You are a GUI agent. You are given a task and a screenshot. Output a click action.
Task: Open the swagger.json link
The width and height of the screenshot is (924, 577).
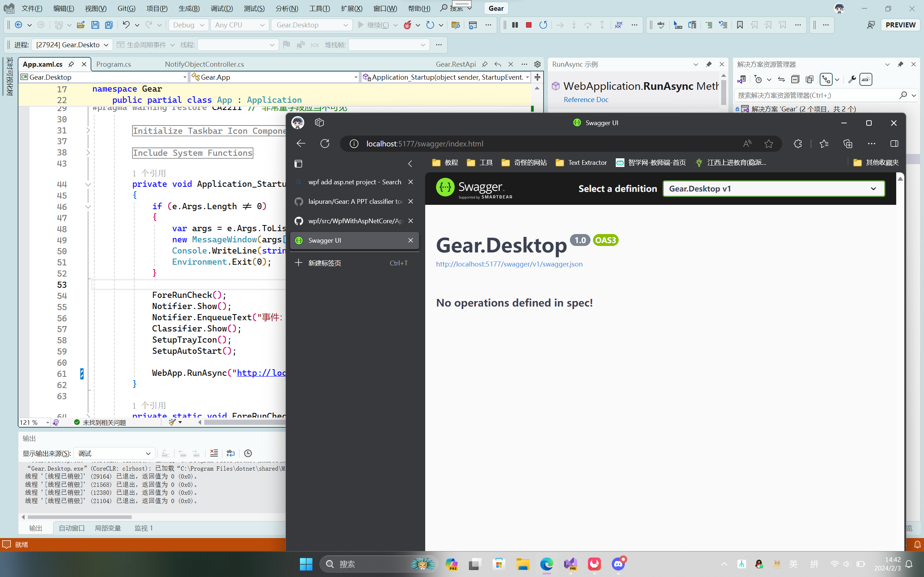coord(509,264)
